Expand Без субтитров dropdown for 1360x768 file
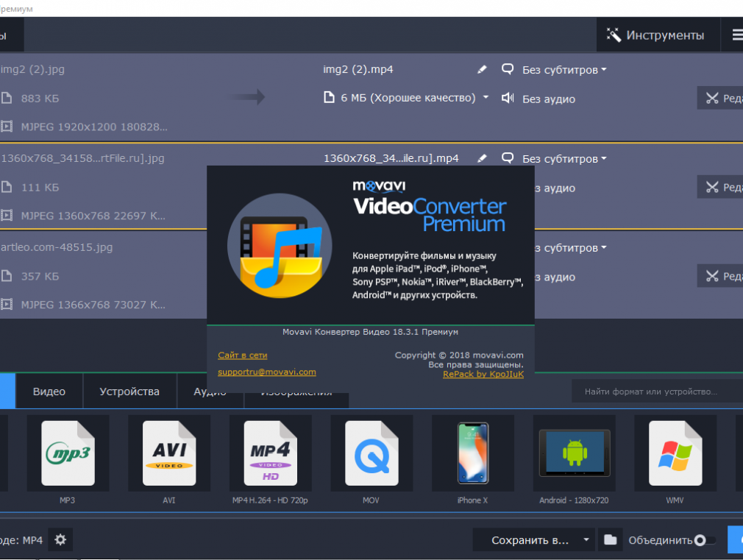 pos(564,159)
